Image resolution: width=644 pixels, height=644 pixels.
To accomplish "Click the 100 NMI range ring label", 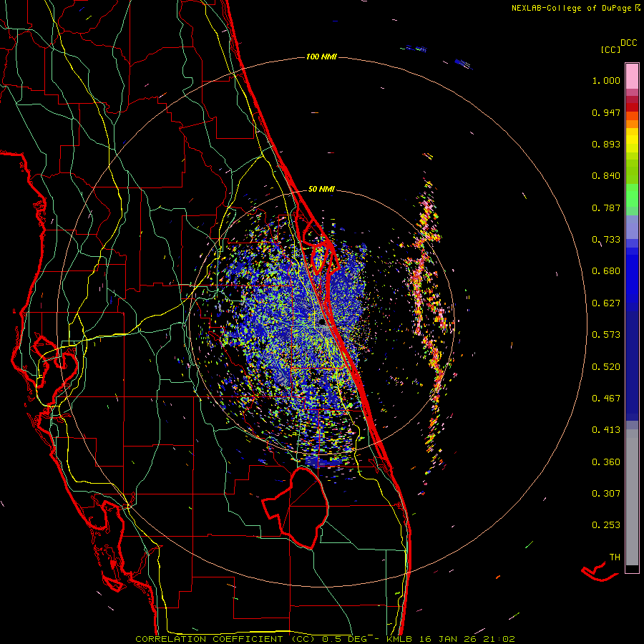I will (321, 57).
